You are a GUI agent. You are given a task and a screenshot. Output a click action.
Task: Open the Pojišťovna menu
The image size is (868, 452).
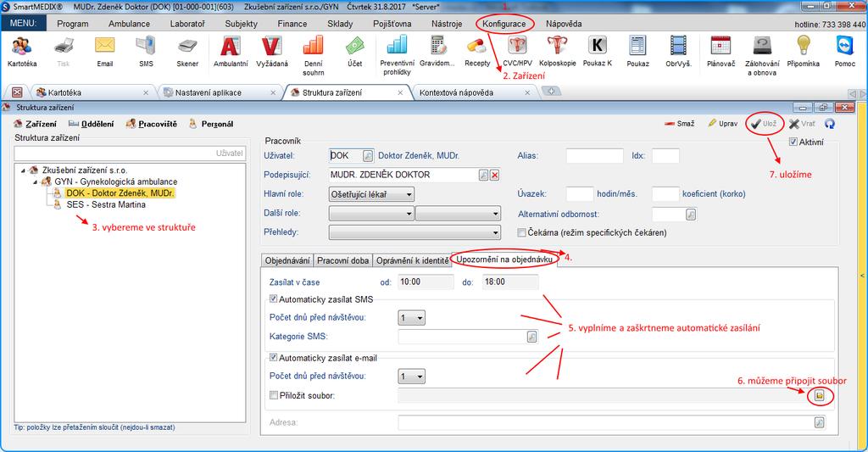pyautogui.click(x=392, y=24)
